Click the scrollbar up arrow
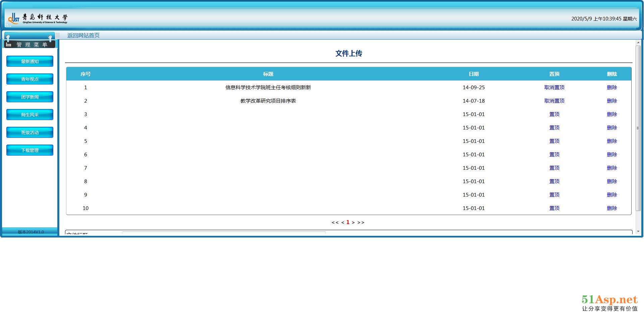 pyautogui.click(x=638, y=43)
